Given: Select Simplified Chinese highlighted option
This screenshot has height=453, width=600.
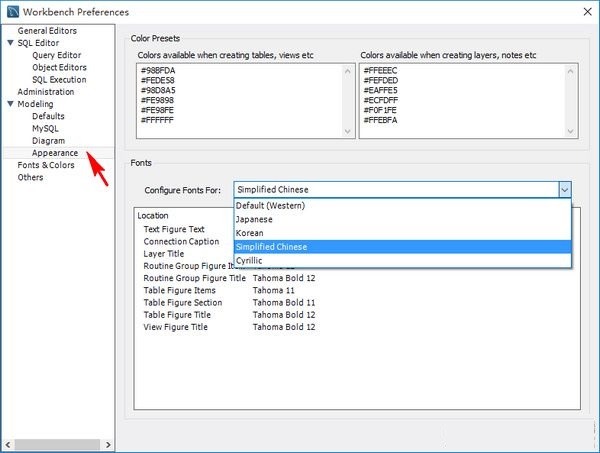Looking at the screenshot, I should [272, 247].
